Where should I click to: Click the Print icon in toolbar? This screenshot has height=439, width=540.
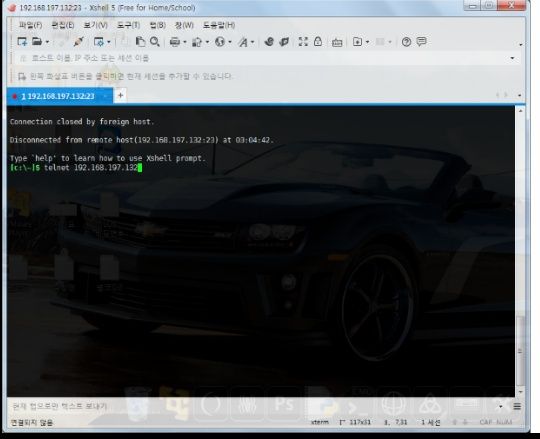[x=175, y=42]
